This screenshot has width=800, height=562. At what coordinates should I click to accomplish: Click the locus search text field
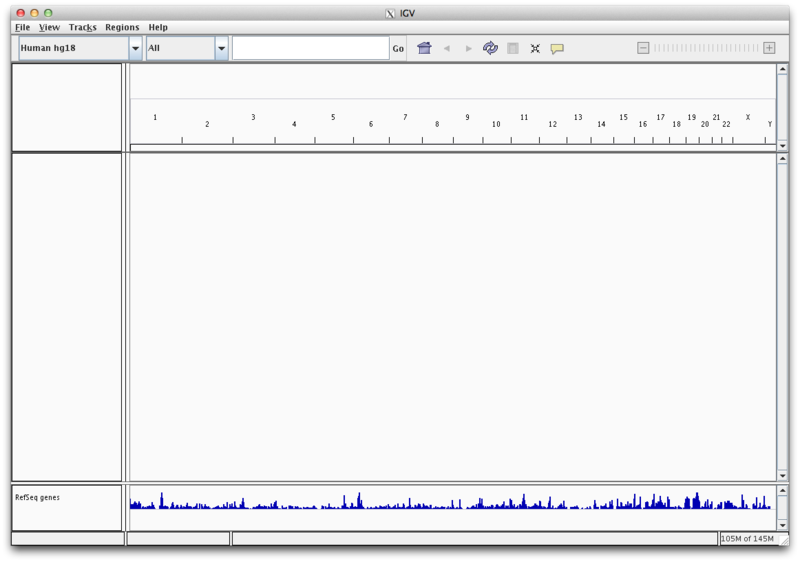(310, 48)
